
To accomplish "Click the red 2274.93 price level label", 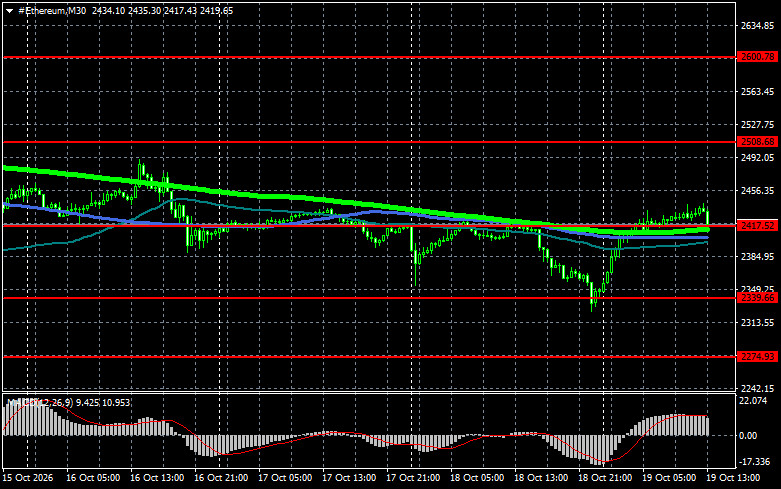I will point(757,357).
